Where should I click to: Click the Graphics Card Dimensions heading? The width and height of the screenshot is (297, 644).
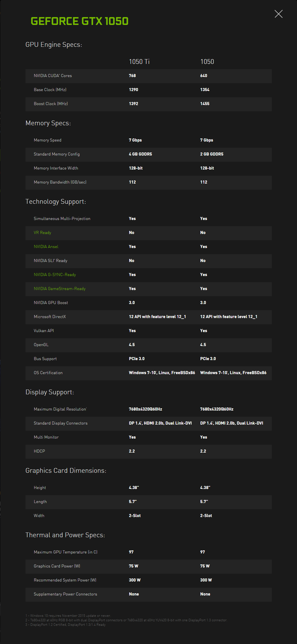tap(66, 471)
